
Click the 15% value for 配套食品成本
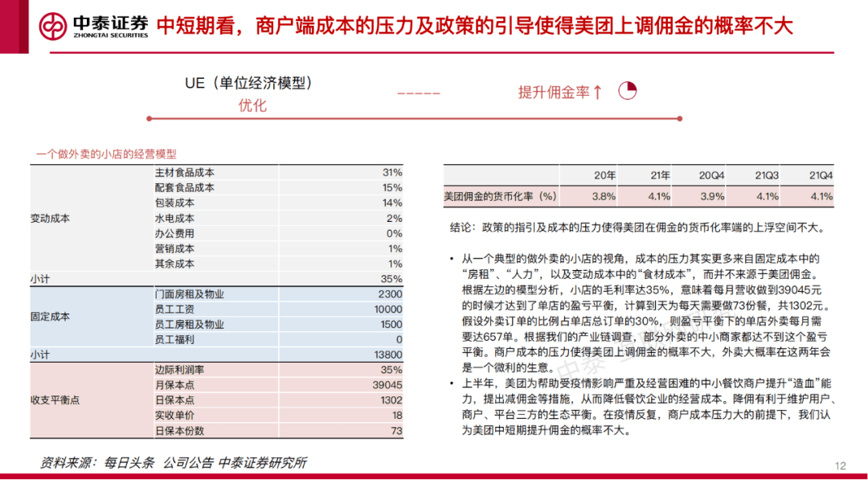(x=392, y=188)
